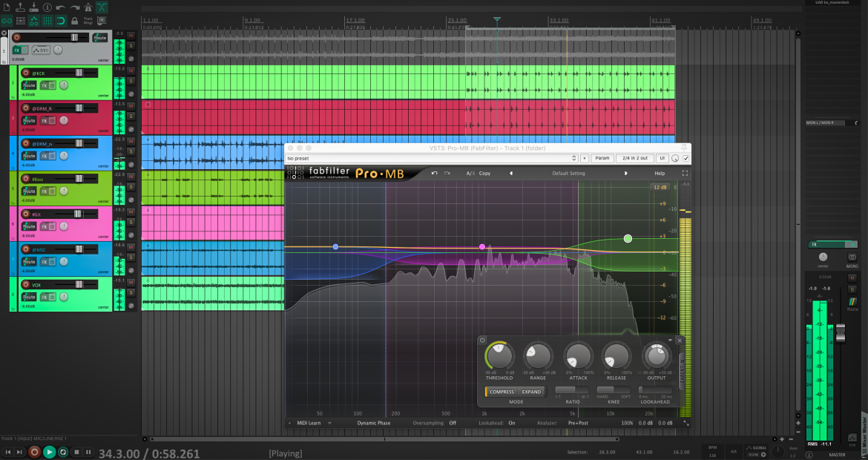The width and height of the screenshot is (868, 460).
Task: Arm record on the @KCK track
Action: pyautogui.click(x=25, y=73)
